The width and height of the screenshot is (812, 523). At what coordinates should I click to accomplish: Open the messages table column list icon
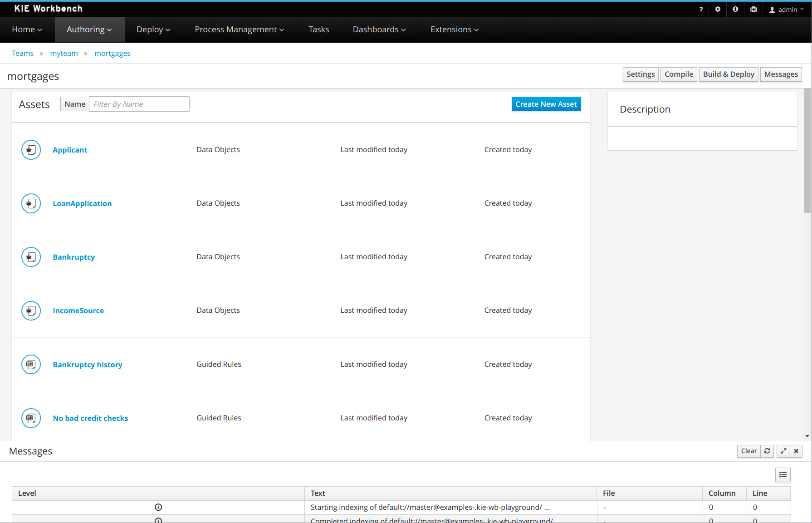click(783, 475)
